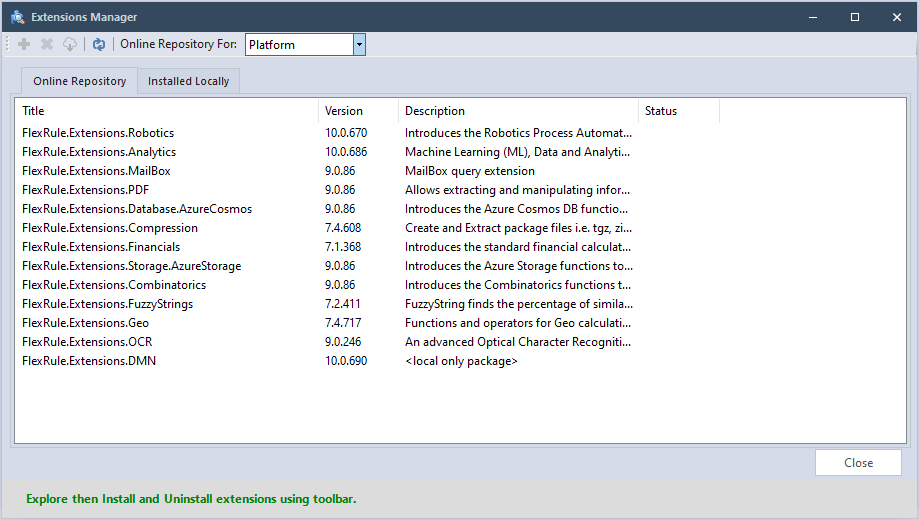919x520 pixels.
Task: Switch to the Online Repository tab
Action: [80, 81]
